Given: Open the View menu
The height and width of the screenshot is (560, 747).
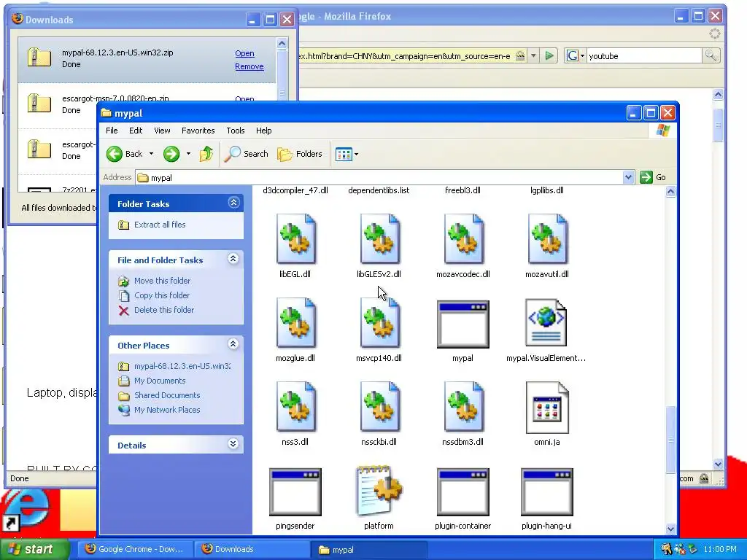Looking at the screenshot, I should (162, 131).
